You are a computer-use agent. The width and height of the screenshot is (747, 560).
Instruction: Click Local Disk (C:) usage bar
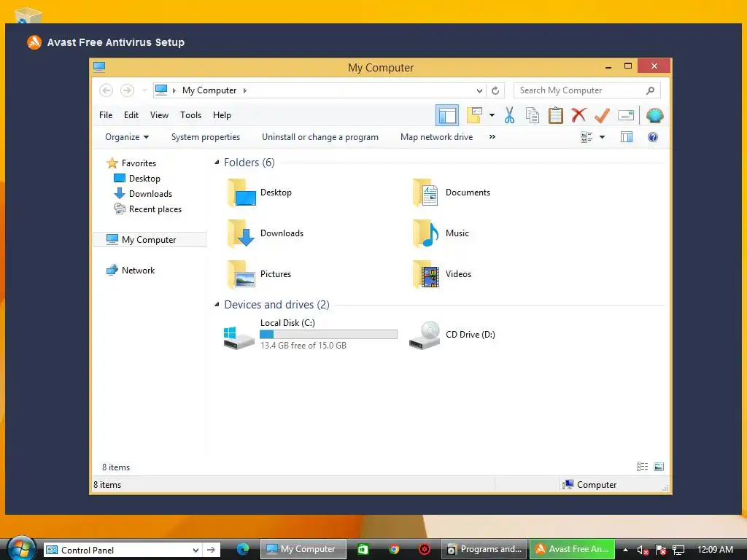(328, 334)
